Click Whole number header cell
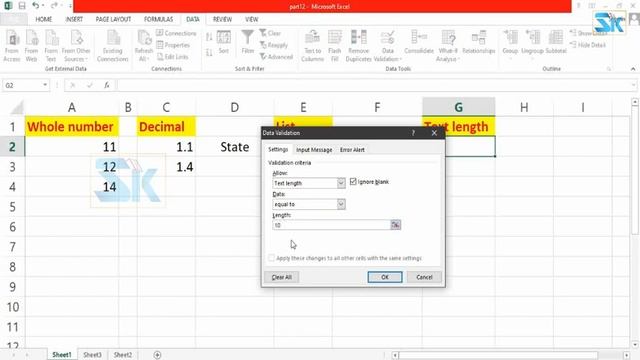Image resolution: width=640 pixels, height=360 pixels. tap(72, 127)
